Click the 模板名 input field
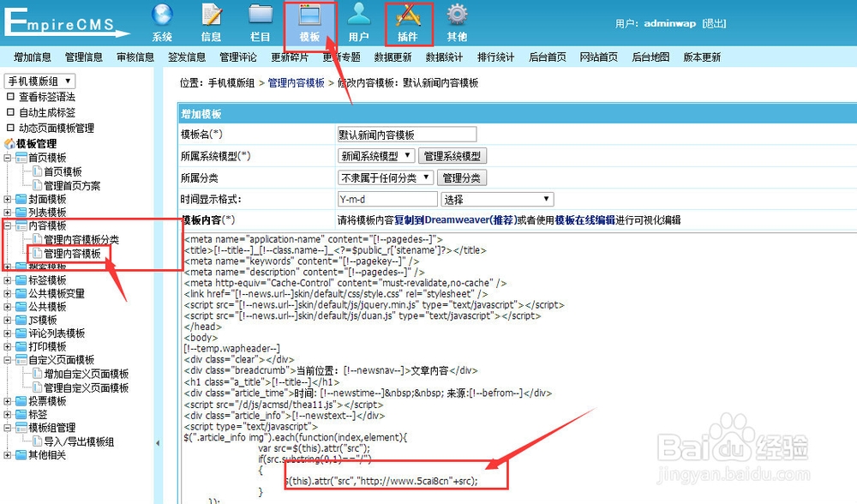857x504 pixels. pyautogui.click(x=406, y=135)
